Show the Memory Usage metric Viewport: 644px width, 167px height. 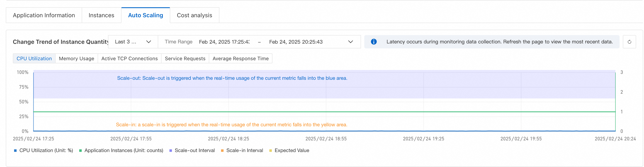click(x=77, y=59)
